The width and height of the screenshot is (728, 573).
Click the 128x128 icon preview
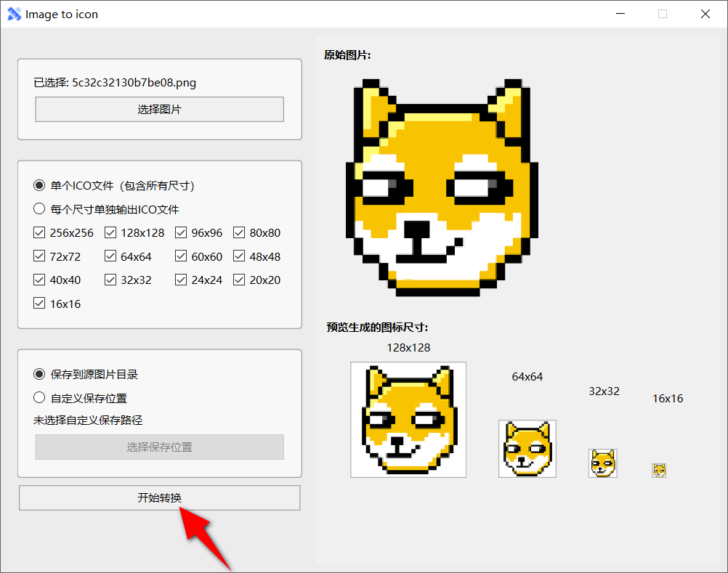point(408,418)
